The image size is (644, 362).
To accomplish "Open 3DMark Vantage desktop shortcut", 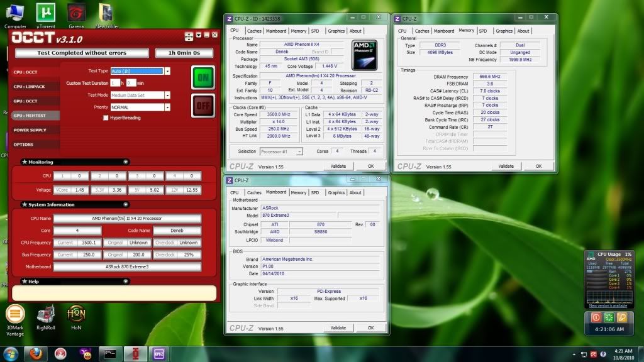I will point(15,314).
